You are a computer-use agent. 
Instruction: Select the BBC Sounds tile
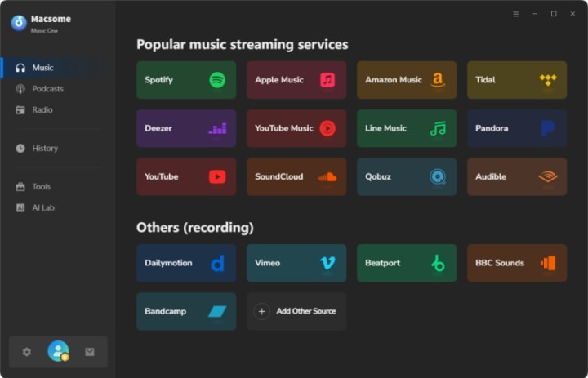pos(517,263)
